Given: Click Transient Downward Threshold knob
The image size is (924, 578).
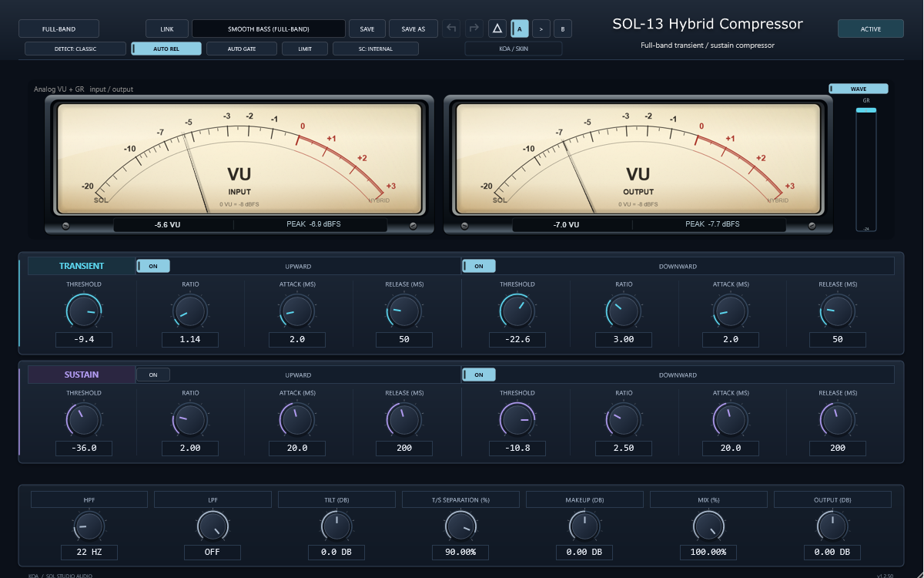Looking at the screenshot, I should pyautogui.click(x=517, y=311).
